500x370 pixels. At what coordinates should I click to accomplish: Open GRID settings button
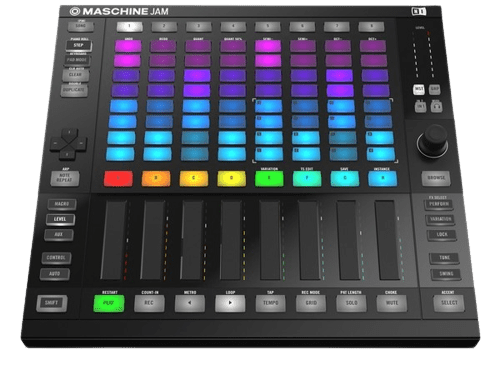pyautogui.click(x=311, y=303)
